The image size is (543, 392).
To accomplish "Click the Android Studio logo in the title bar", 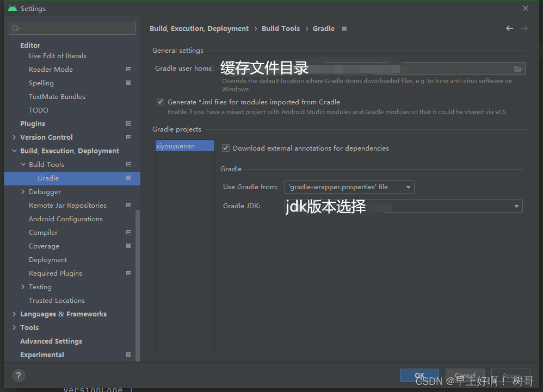I will pos(13,8).
